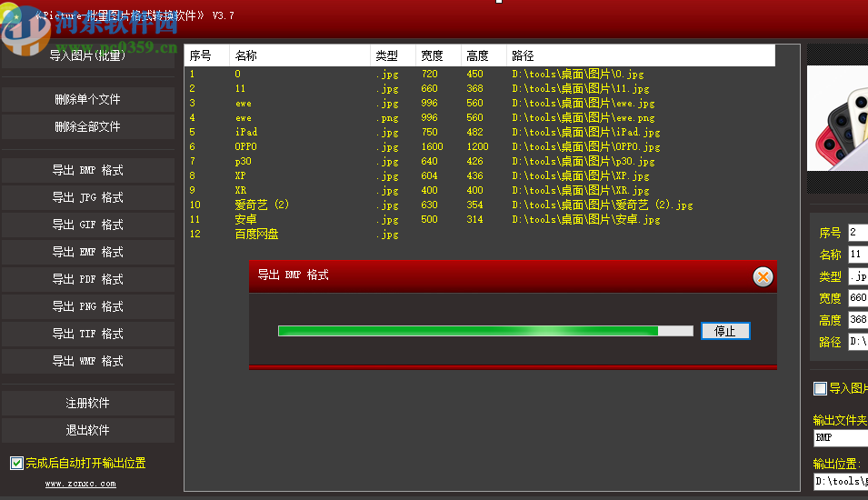The image size is (868, 500).
Task: Click the 序号 input field showing 2
Action: [858, 233]
